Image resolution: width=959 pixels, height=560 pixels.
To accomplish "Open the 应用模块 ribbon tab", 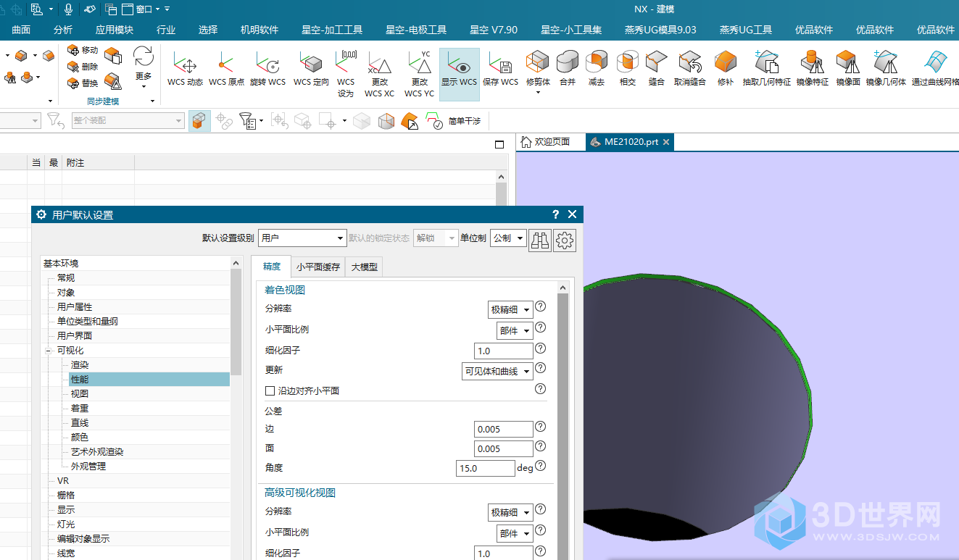I will click(x=115, y=30).
